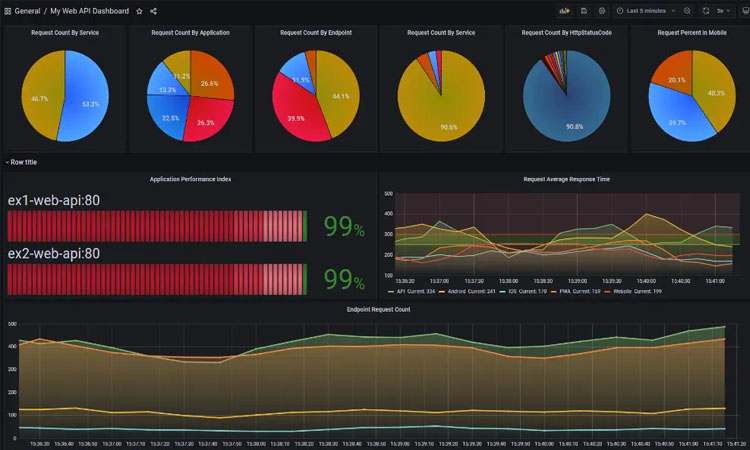Viewport: 750px width, 450px height.
Task: Click the zoom out time range icon
Action: [688, 11]
